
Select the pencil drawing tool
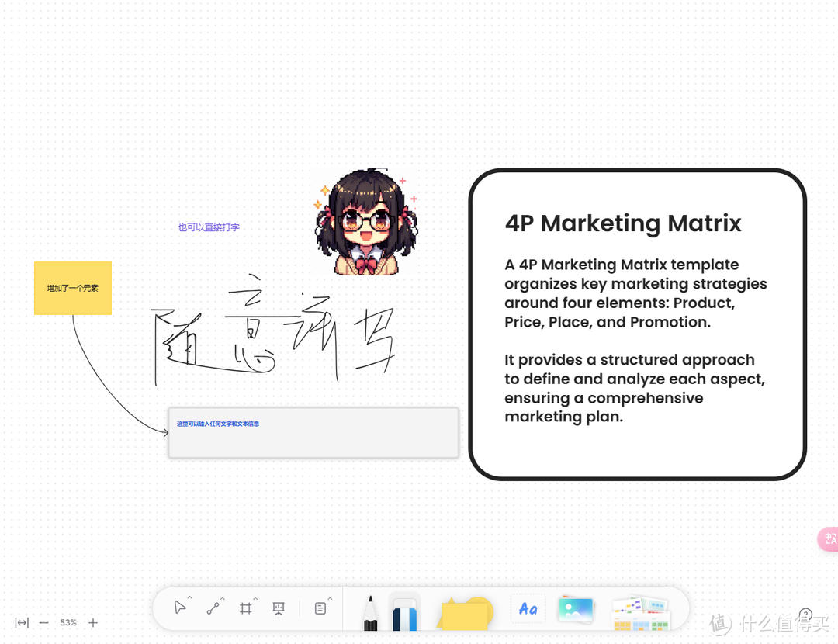[x=370, y=613]
